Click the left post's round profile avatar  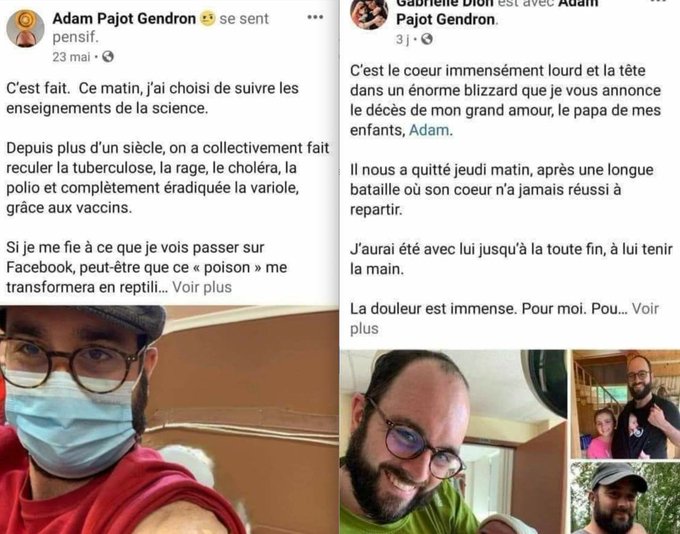click(x=25, y=28)
